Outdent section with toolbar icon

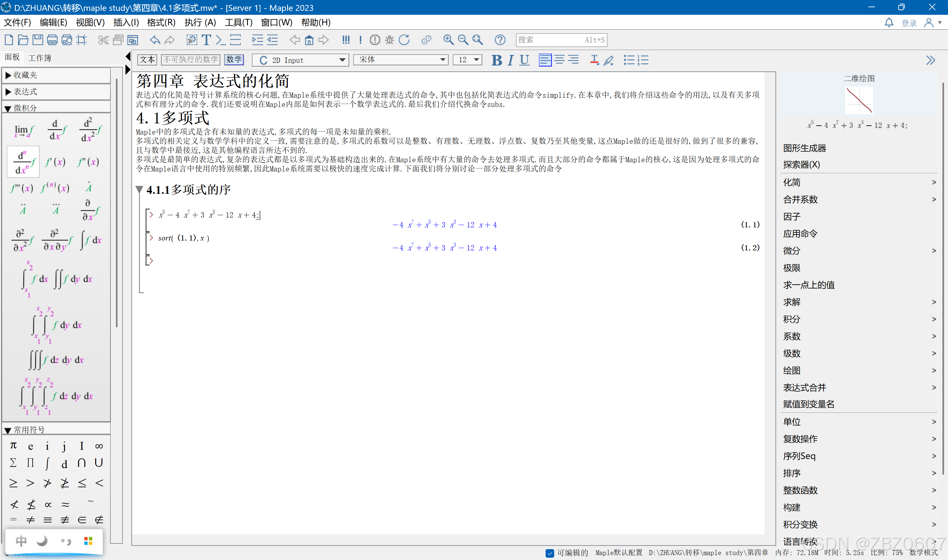(x=272, y=39)
